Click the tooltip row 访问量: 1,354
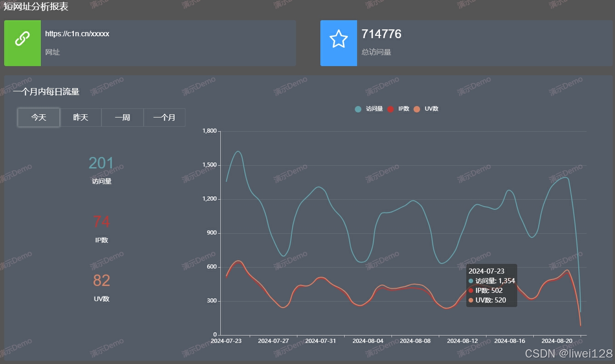The height and width of the screenshot is (364, 615). tap(492, 281)
